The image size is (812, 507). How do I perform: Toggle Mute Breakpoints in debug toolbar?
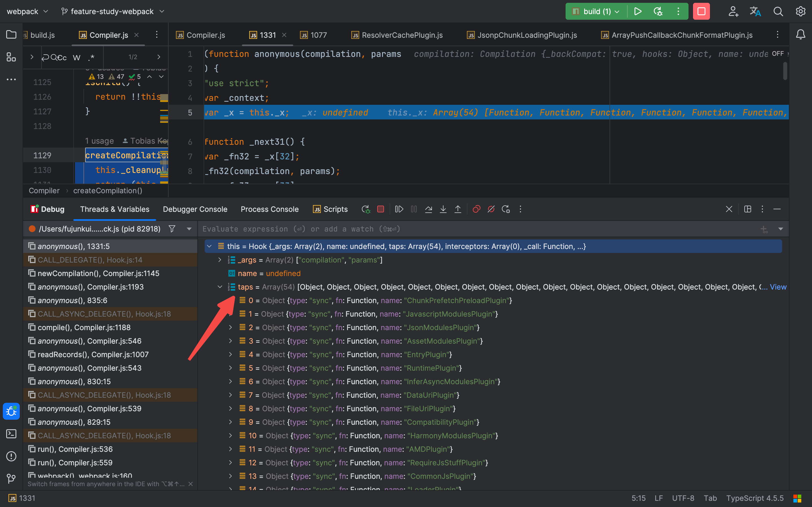[491, 209]
